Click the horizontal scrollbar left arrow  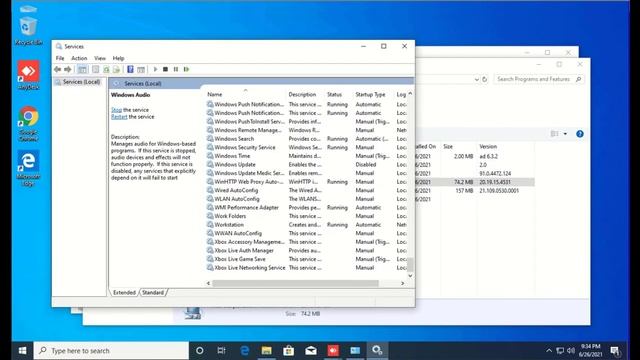(209, 283)
